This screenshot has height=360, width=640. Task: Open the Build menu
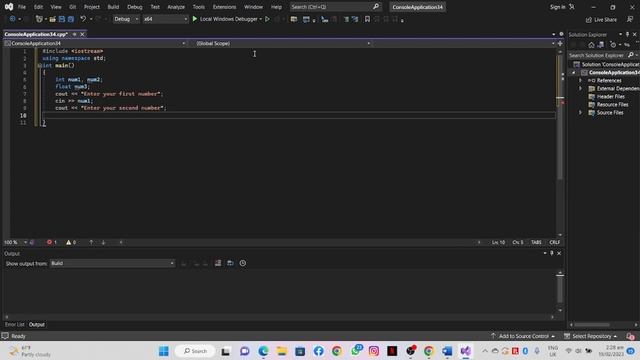tap(113, 7)
